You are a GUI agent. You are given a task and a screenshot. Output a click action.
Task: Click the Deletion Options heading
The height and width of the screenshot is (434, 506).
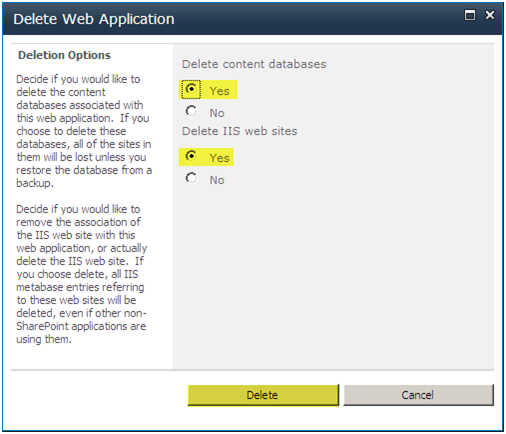pyautogui.click(x=64, y=55)
